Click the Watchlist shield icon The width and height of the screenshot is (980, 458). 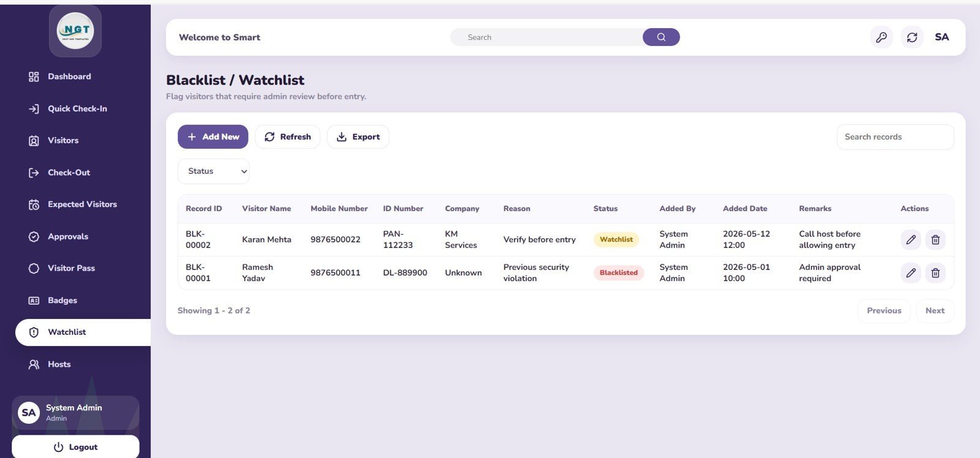(34, 332)
